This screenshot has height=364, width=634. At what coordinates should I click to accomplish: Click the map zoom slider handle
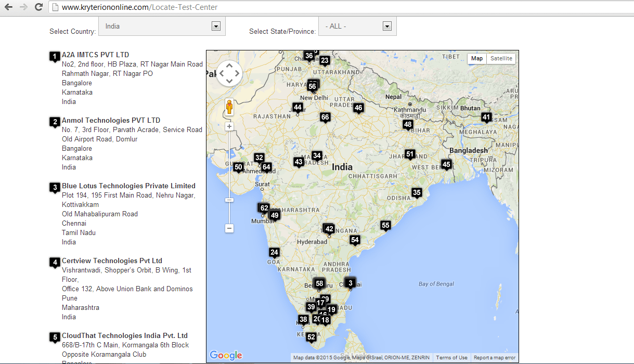tap(229, 200)
